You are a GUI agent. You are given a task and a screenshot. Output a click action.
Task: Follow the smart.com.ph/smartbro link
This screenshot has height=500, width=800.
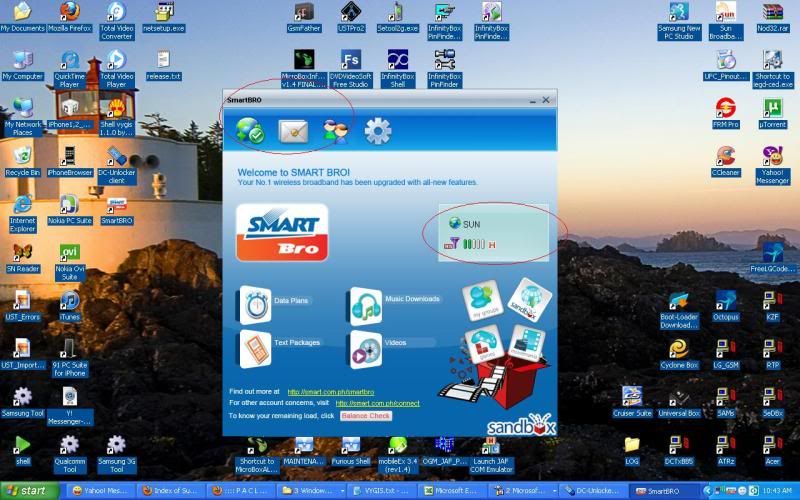[x=331, y=392]
